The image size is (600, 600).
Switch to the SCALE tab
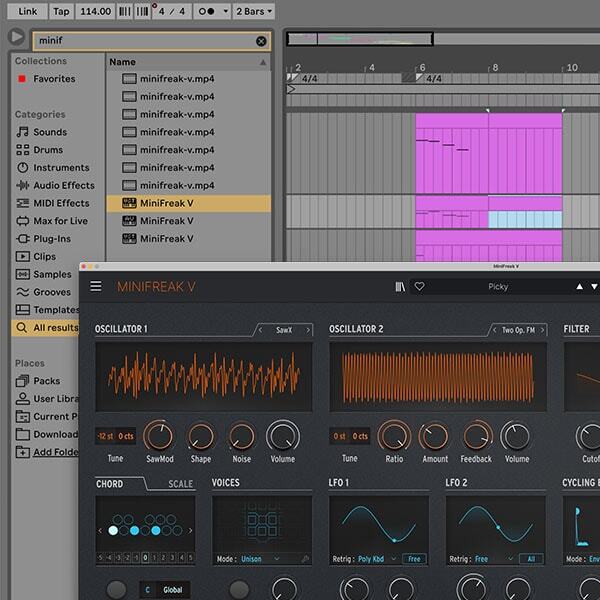point(180,484)
